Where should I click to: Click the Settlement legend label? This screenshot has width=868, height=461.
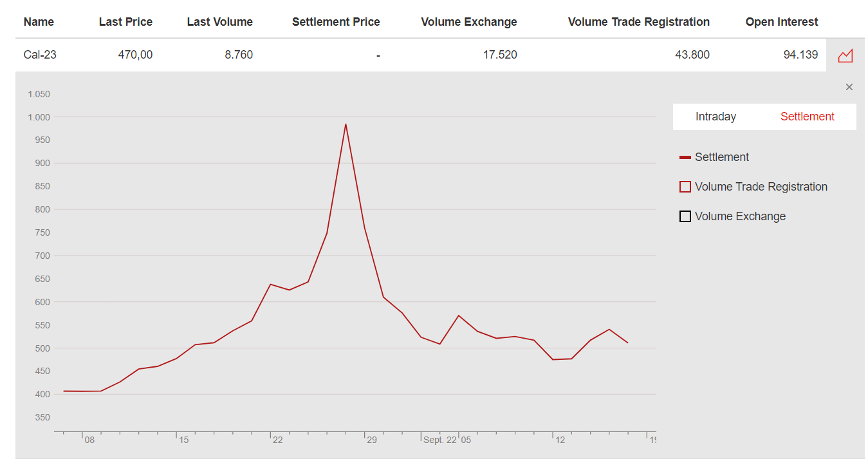[722, 157]
